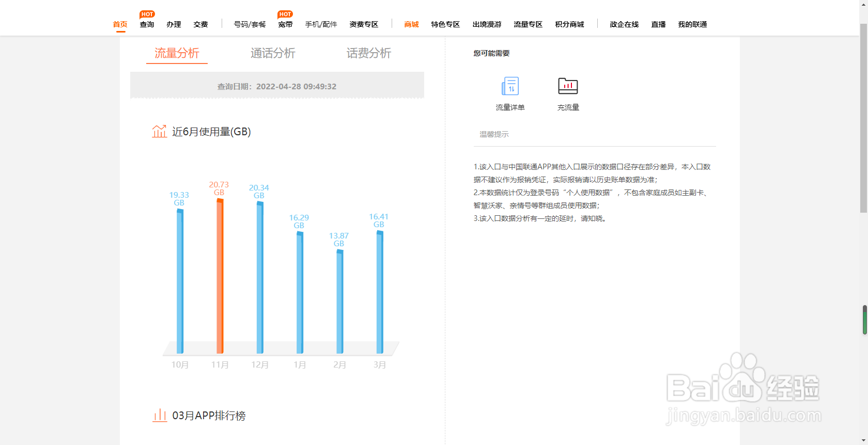
Task: Click the 20.73 GB value label
Action: click(219, 188)
